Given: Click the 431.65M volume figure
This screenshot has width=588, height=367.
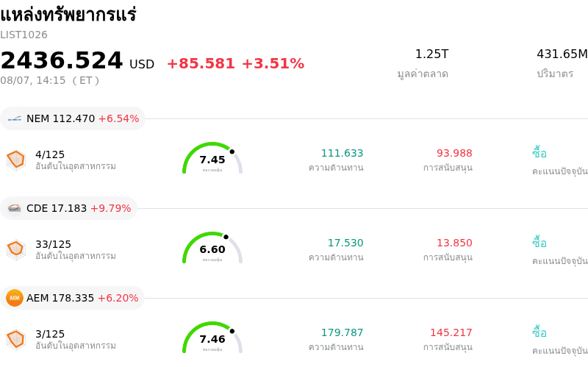Looking at the screenshot, I should click(562, 54).
